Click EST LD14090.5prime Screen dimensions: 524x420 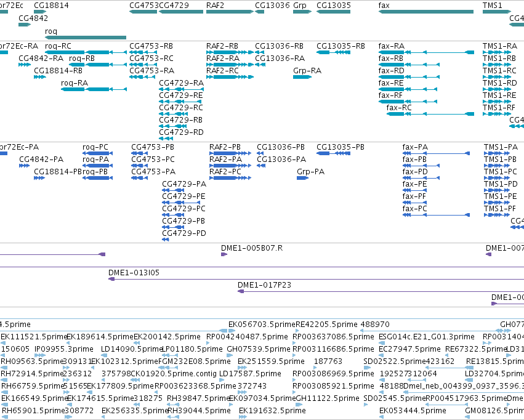click(x=104, y=355)
